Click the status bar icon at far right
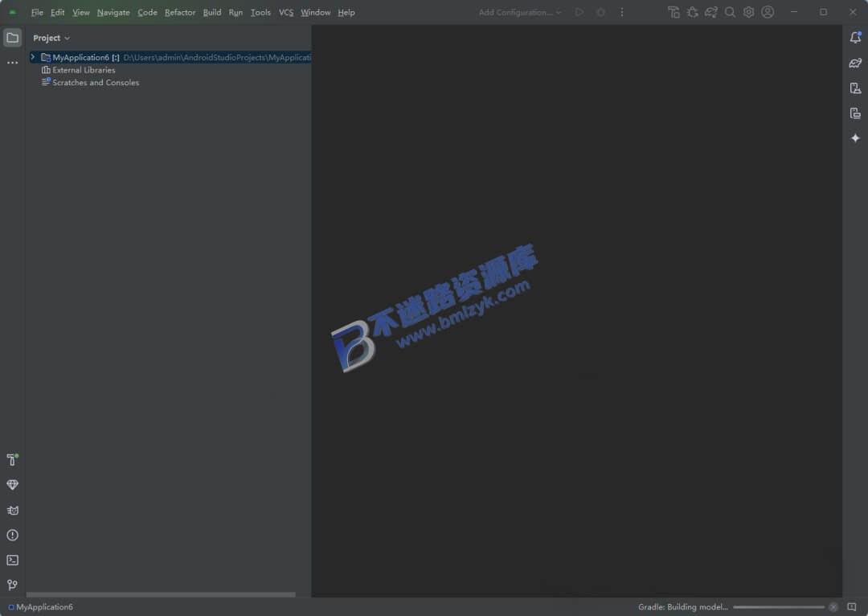 (852, 607)
